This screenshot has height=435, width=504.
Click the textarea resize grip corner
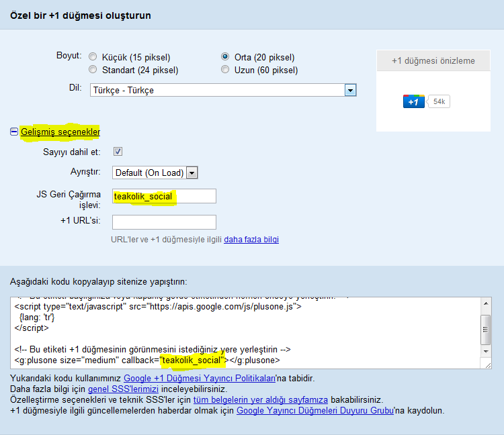488,365
